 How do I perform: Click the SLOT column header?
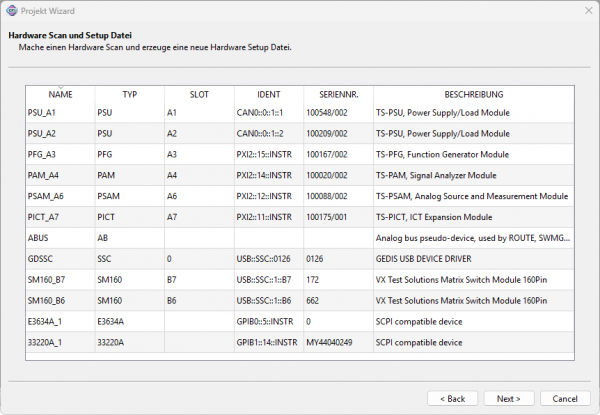198,94
